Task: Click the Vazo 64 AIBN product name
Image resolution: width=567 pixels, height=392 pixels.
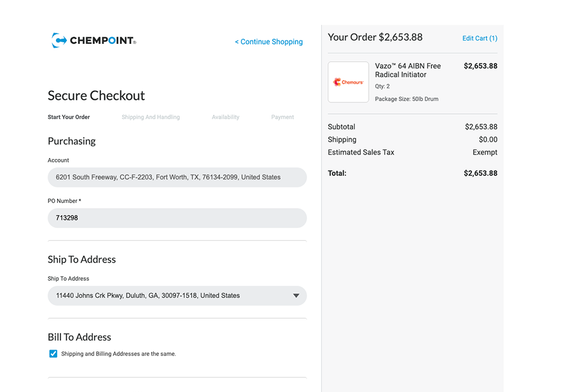Action: click(x=407, y=70)
